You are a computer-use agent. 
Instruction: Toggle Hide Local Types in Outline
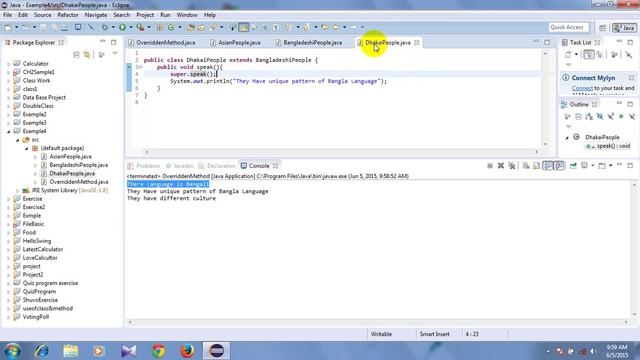[x=632, y=117]
